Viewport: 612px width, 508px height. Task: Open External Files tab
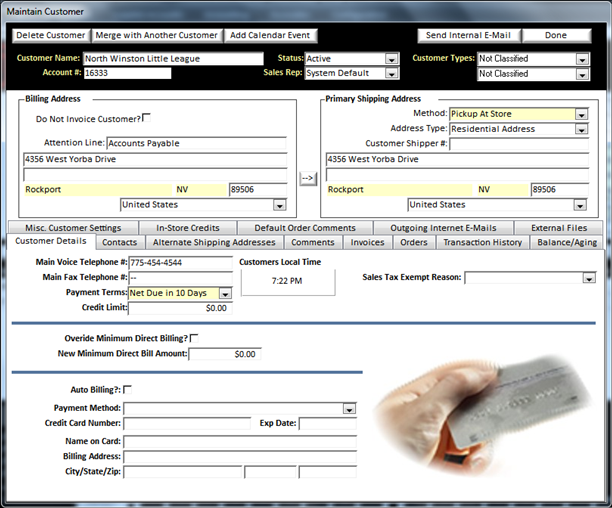tap(559, 228)
